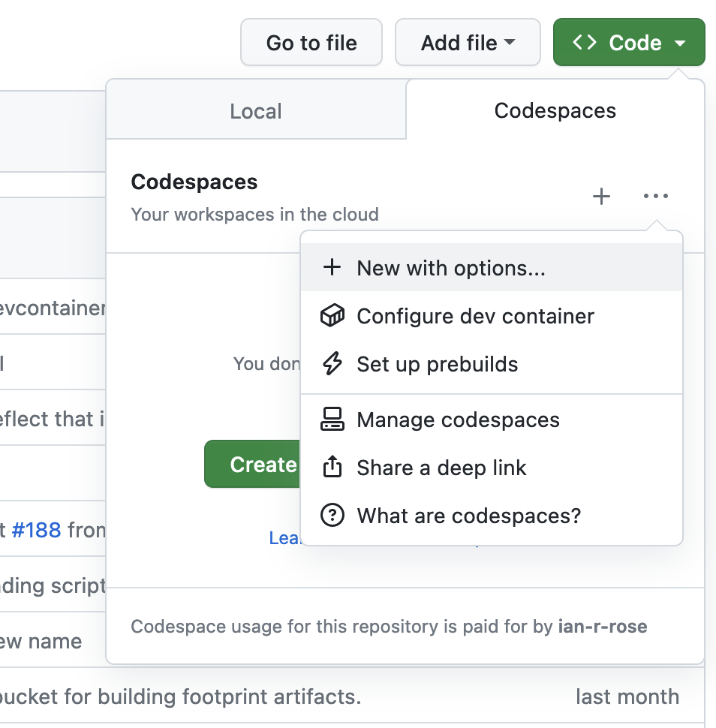716x728 pixels.
Task: Open the three-dot codespace options menu
Action: pos(656,196)
